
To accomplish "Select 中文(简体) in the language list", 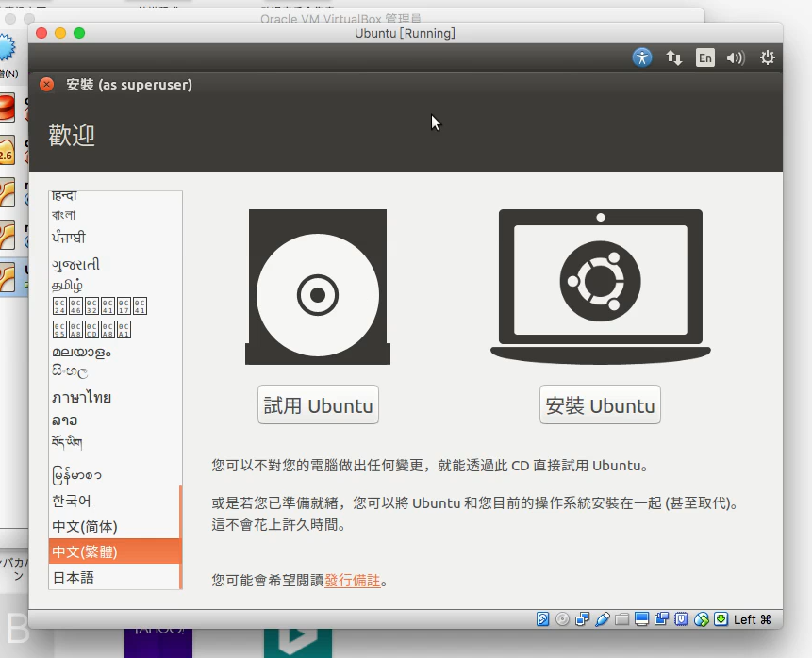I will pyautogui.click(x=114, y=527).
